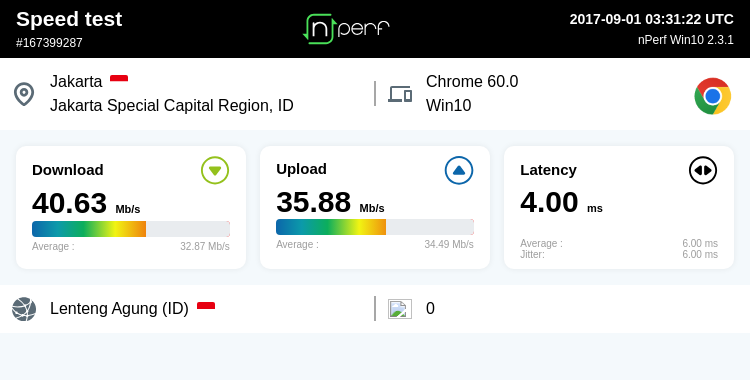Click the 4.00 ms latency value
The height and width of the screenshot is (380, 750).
(562, 202)
